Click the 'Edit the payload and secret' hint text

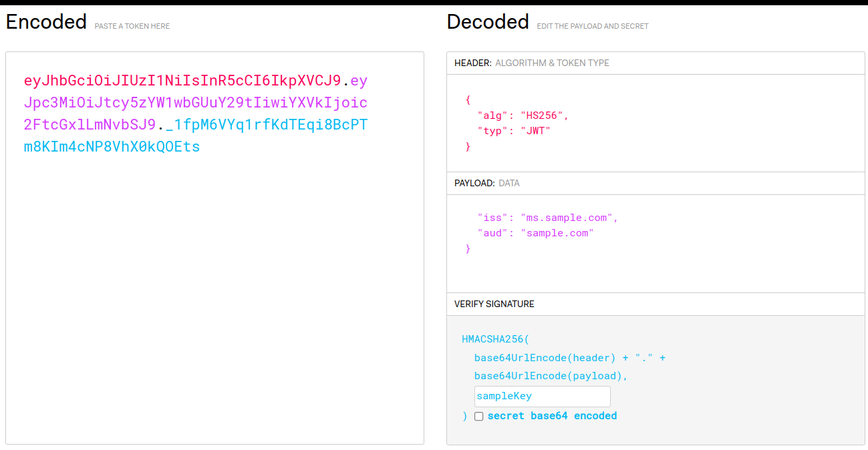click(x=593, y=26)
